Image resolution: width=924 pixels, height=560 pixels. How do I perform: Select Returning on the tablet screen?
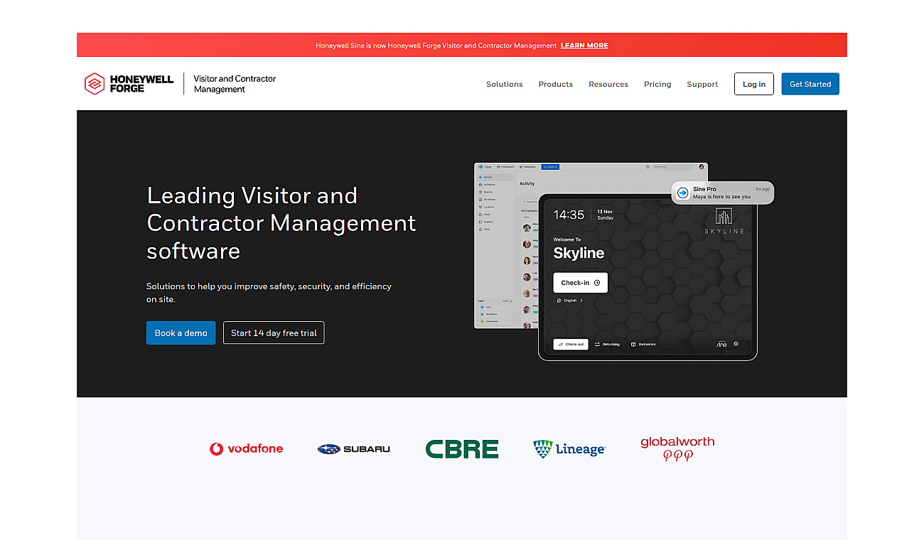[x=607, y=344]
